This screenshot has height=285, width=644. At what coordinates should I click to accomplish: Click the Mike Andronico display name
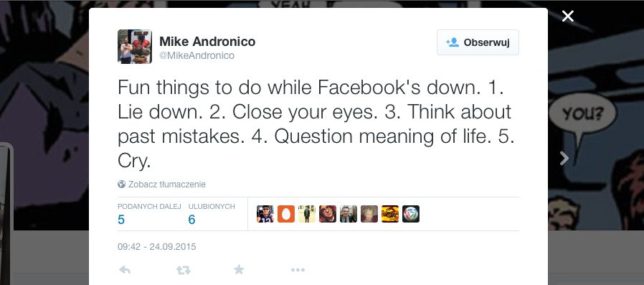207,42
